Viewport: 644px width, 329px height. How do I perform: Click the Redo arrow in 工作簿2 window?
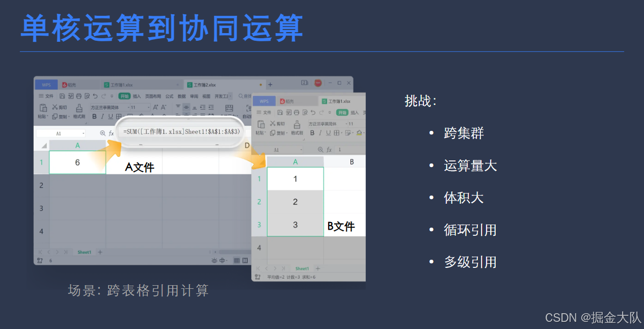click(x=103, y=96)
